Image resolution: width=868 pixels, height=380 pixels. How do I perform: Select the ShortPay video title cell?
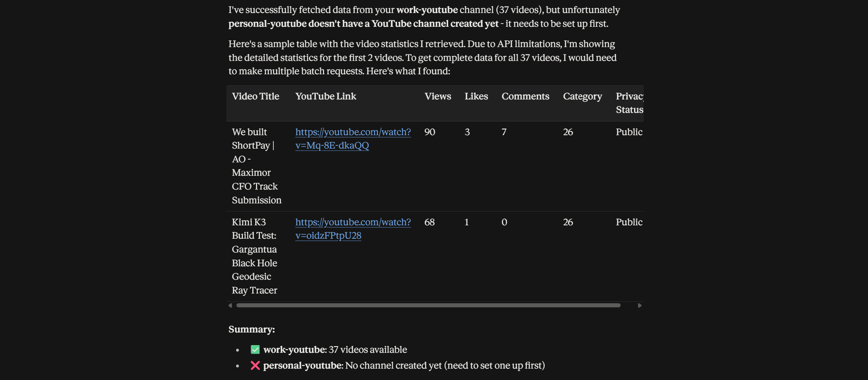coord(257,166)
